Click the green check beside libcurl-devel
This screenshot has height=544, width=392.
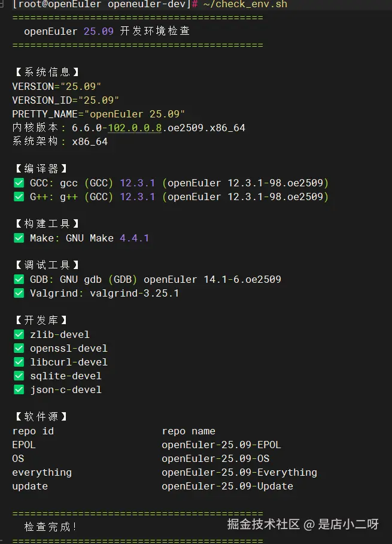(x=19, y=362)
